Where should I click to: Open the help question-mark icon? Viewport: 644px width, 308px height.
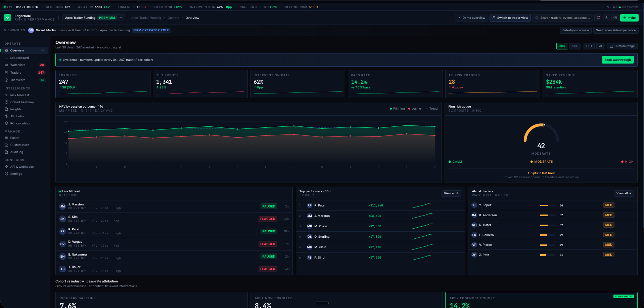click(615, 18)
